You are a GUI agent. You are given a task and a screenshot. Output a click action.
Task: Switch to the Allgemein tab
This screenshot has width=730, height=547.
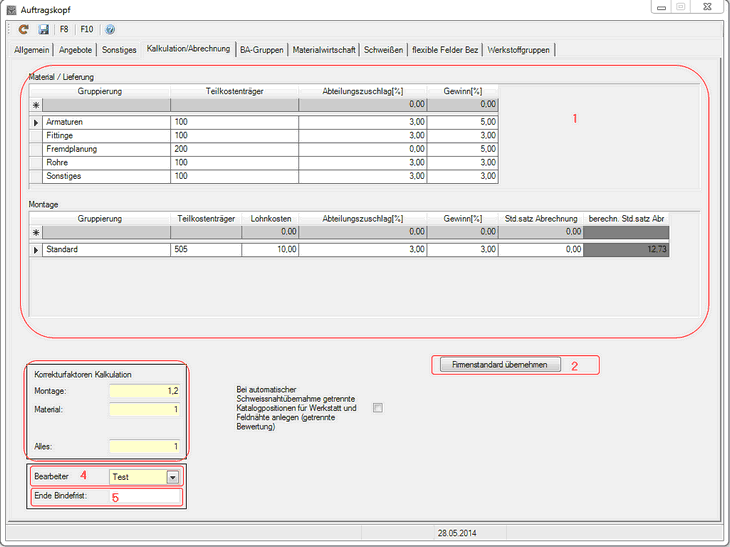pyautogui.click(x=32, y=49)
